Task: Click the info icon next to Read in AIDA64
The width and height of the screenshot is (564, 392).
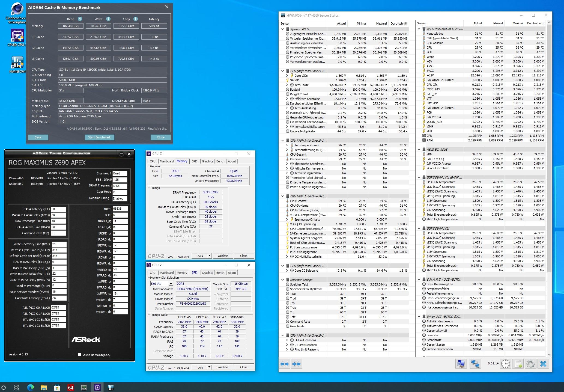Action: [80, 19]
